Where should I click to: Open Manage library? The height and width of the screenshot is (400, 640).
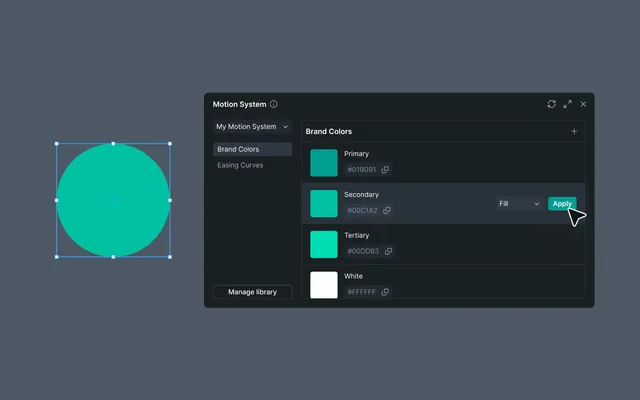(x=252, y=292)
